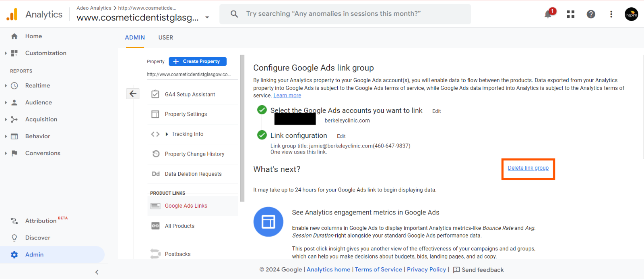Switch to the USER tab

click(x=166, y=37)
